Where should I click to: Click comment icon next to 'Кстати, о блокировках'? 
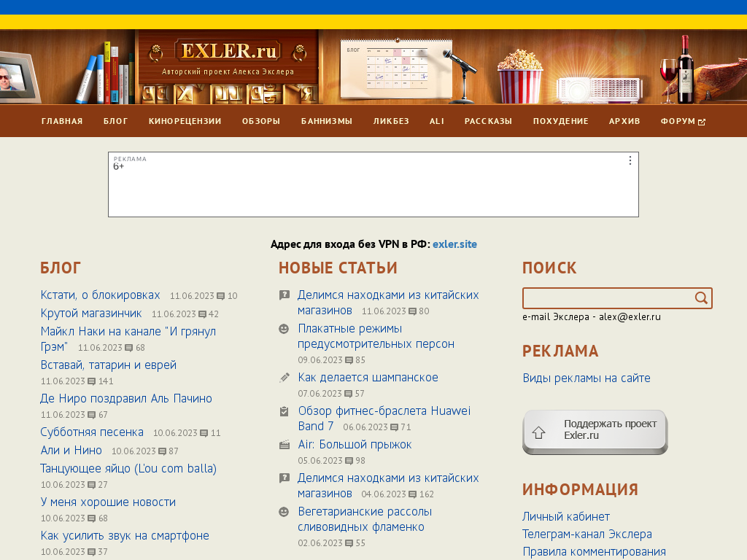(220, 296)
